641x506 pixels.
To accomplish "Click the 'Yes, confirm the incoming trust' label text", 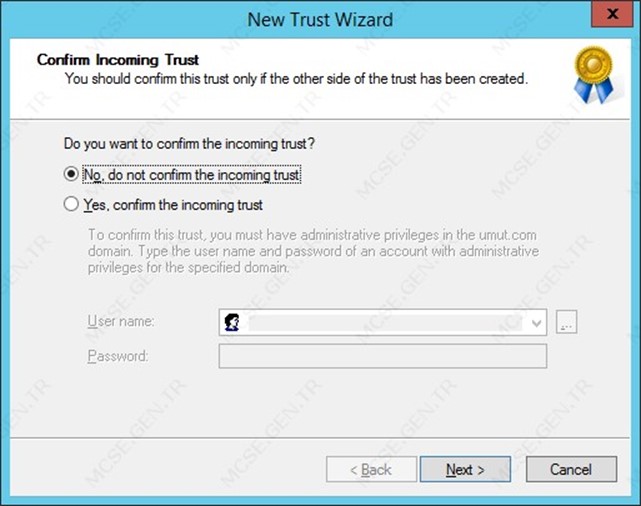I will (173, 205).
